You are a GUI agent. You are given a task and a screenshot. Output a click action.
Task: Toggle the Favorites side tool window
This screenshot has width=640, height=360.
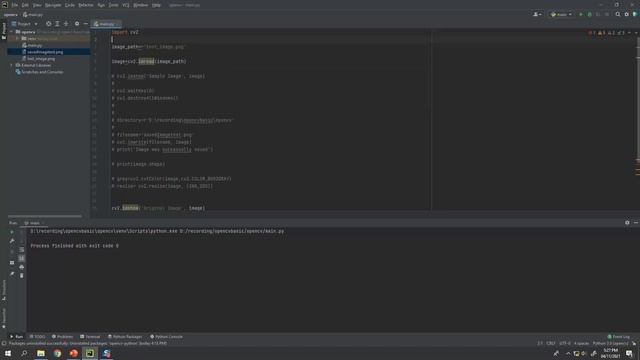coord(4,318)
